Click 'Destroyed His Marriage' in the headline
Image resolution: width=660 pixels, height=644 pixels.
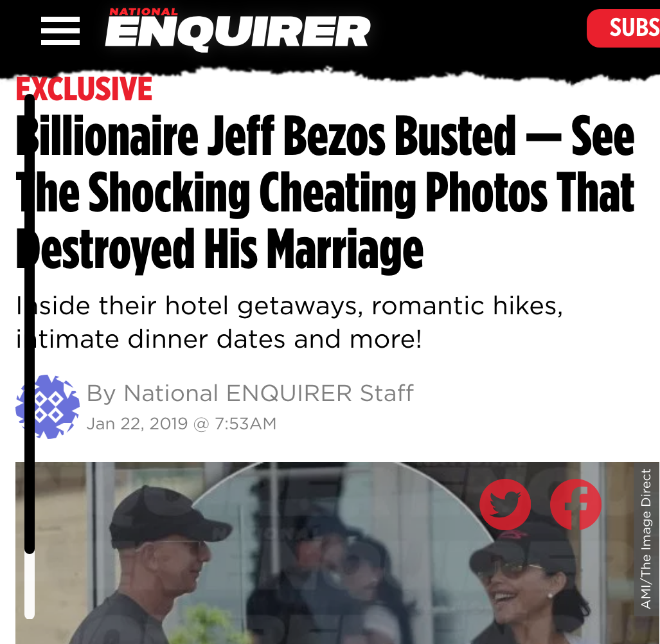point(220,249)
